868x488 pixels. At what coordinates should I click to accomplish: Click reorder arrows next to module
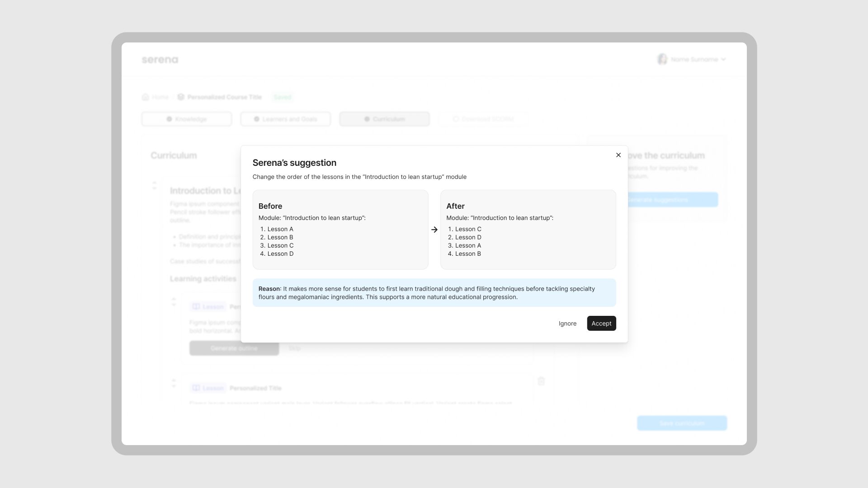154,185
